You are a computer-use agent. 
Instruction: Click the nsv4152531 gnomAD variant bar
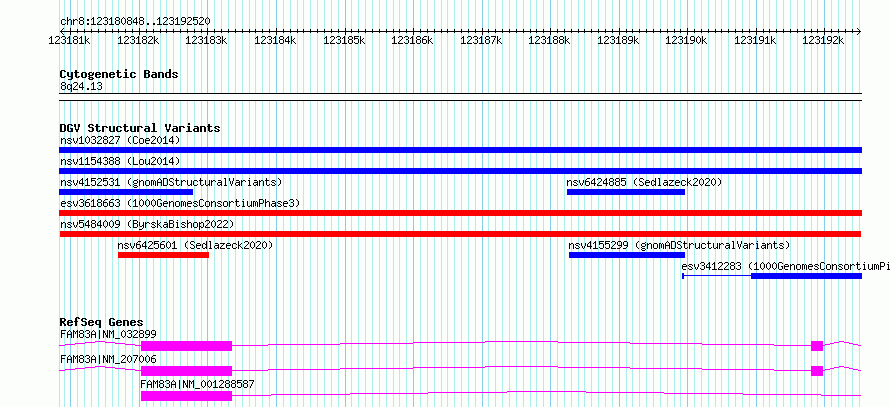[126, 192]
